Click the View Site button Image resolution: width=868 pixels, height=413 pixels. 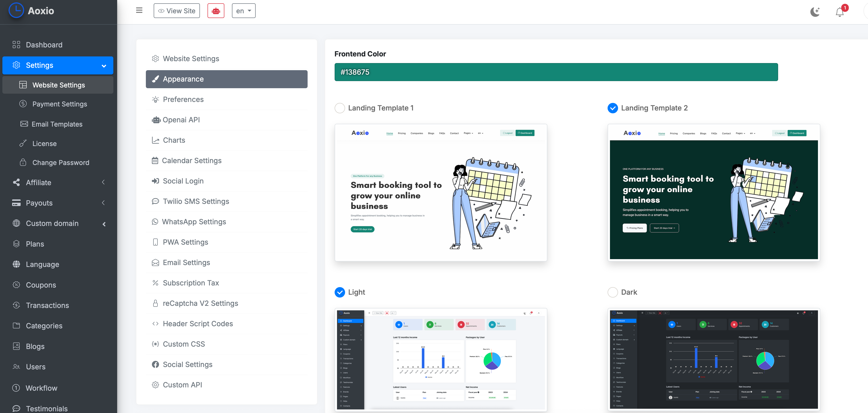point(177,11)
